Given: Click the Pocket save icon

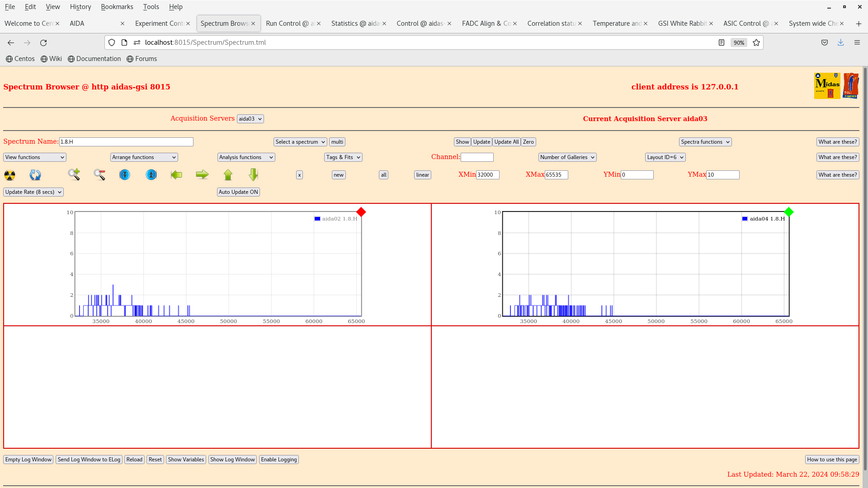Looking at the screenshot, I should point(825,42).
